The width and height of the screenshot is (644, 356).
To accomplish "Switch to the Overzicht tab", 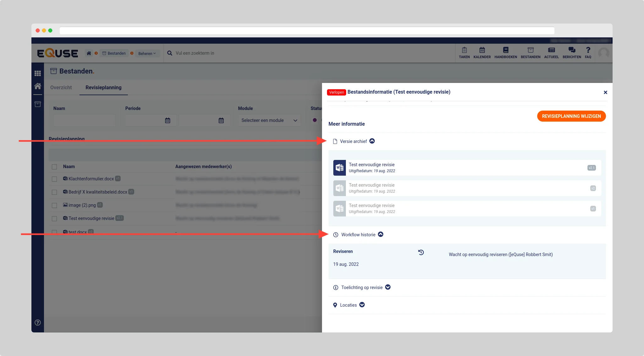I will click(x=61, y=88).
